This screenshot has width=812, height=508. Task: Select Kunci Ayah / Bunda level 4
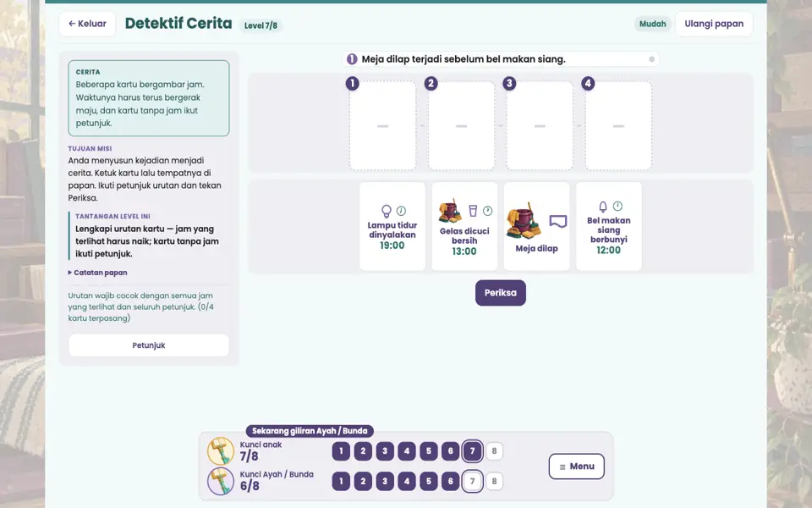pyautogui.click(x=407, y=481)
